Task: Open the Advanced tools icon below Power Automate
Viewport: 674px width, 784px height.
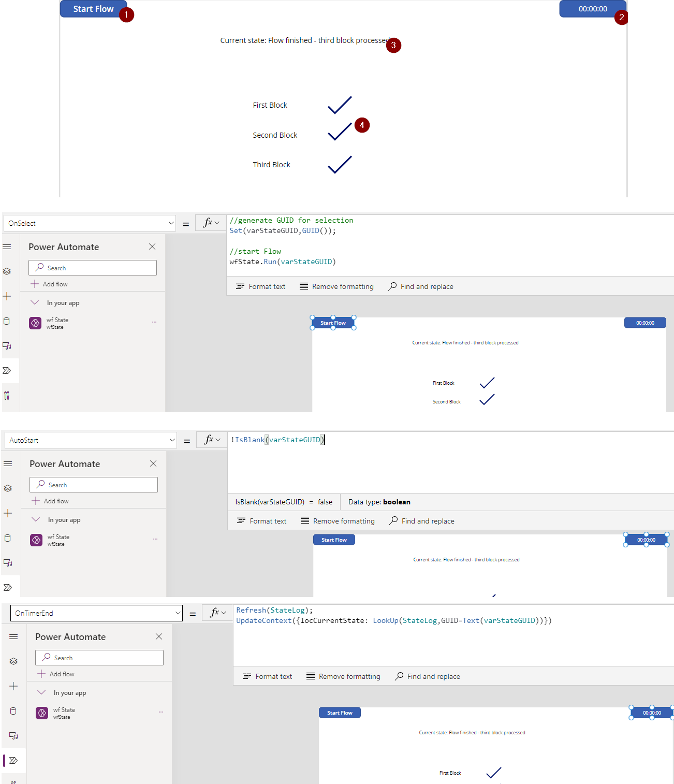Action: [x=7, y=396]
